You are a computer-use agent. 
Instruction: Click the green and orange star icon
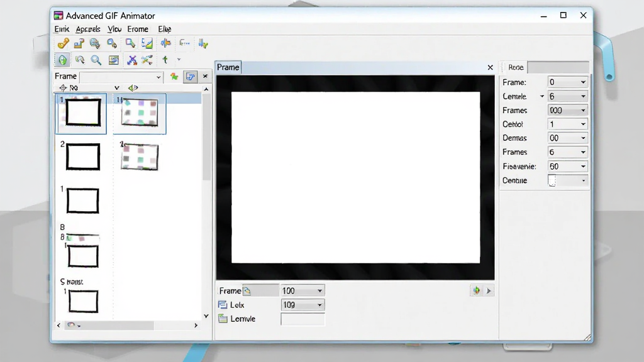[174, 76]
